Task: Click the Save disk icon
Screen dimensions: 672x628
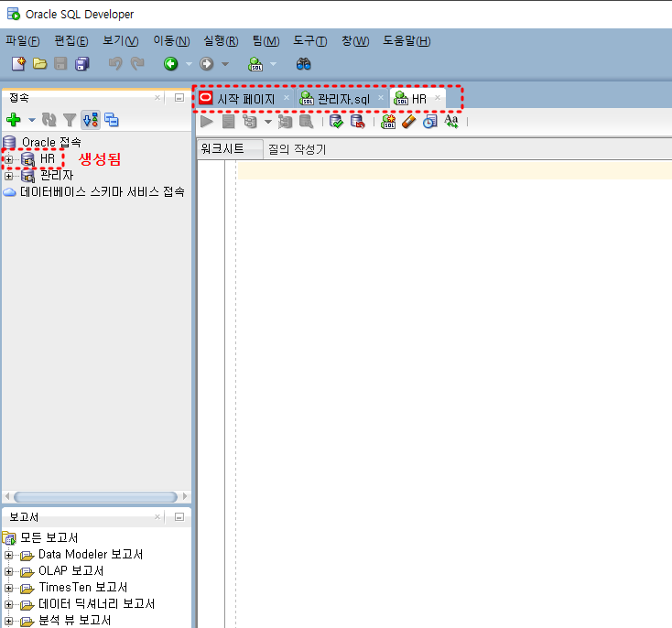Action: [60, 64]
